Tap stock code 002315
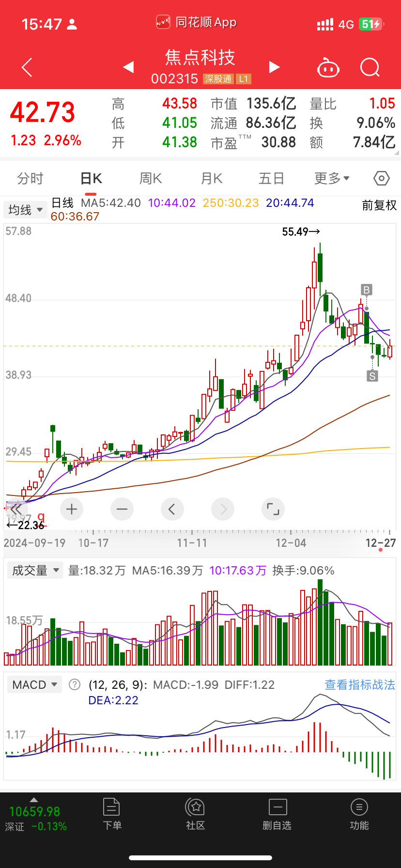Screen dimensions: 401x868 (174, 79)
